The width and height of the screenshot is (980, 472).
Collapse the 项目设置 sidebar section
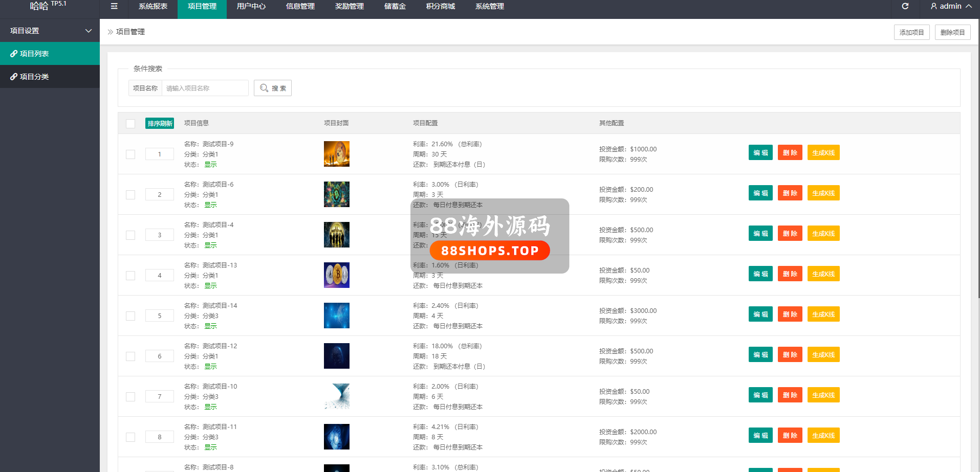tap(88, 31)
